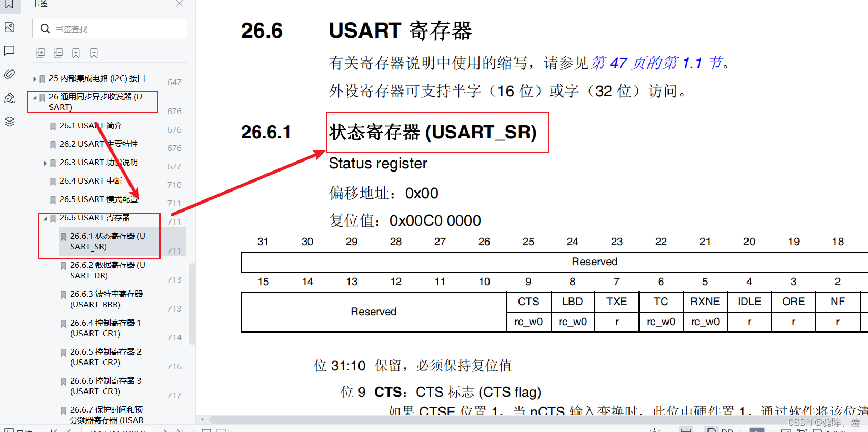Click bookmark flag icon beside 26.6.6 控制寄存器 3
This screenshot has width=868, height=432.
(x=63, y=381)
